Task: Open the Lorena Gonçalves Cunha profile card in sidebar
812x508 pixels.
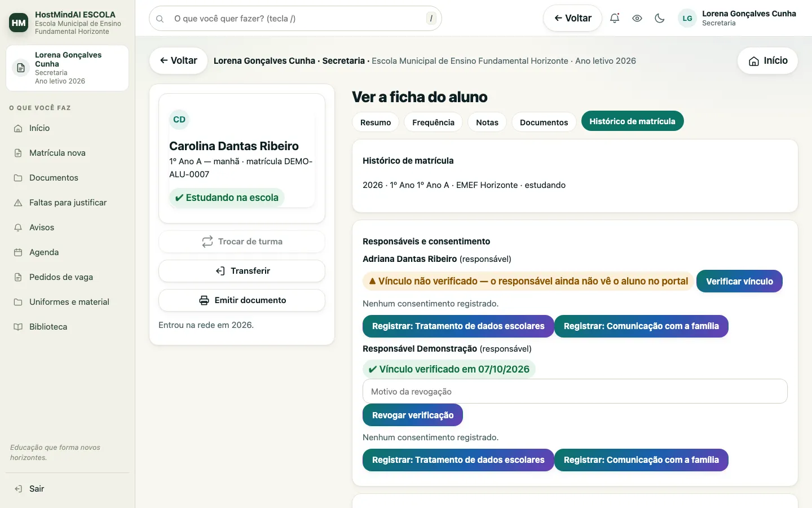Action: tap(67, 68)
